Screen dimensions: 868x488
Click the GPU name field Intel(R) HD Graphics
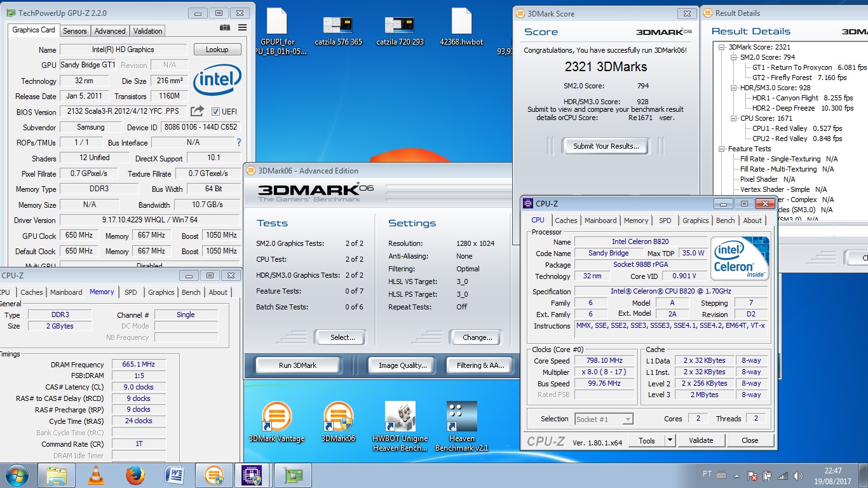pyautogui.click(x=123, y=50)
